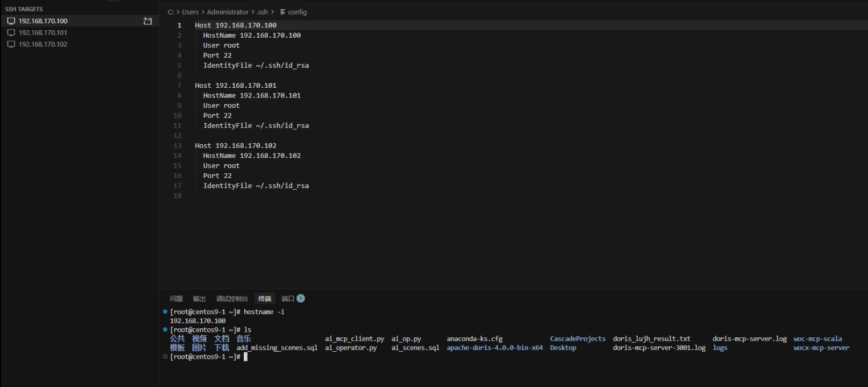Click config at breadcrumb end

[x=297, y=12]
